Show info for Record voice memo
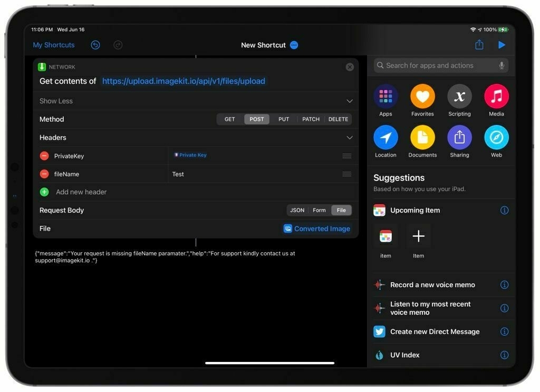 click(504, 285)
